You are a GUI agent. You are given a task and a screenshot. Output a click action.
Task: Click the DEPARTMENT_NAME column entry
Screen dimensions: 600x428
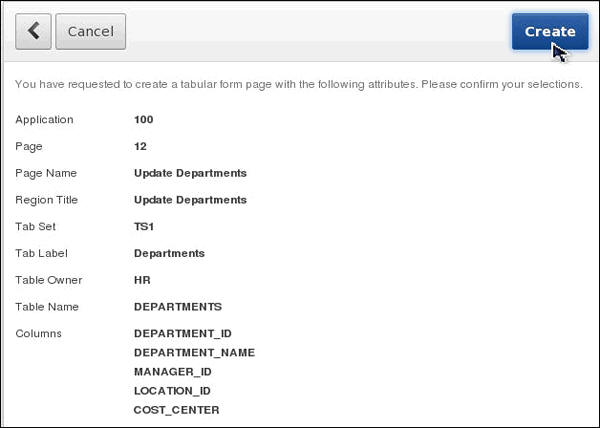[x=194, y=352]
